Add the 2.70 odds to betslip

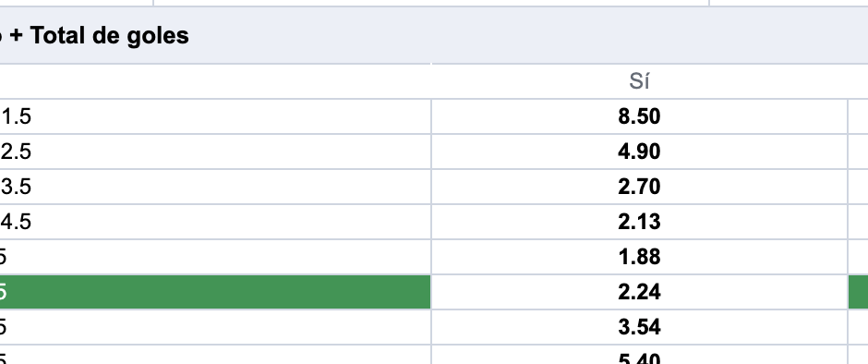pyautogui.click(x=639, y=186)
